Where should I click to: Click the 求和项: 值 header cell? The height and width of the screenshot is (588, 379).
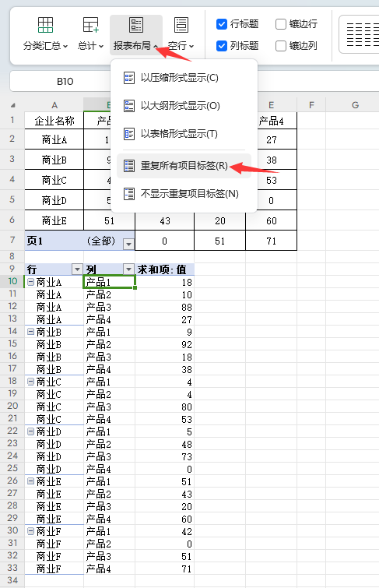click(164, 269)
